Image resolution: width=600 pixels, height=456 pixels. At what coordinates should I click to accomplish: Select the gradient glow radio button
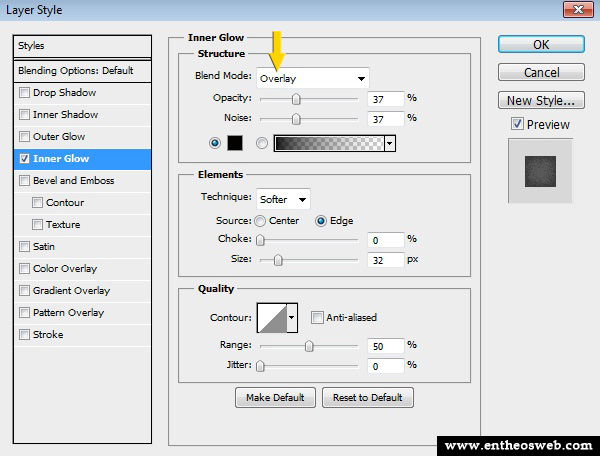tap(262, 143)
